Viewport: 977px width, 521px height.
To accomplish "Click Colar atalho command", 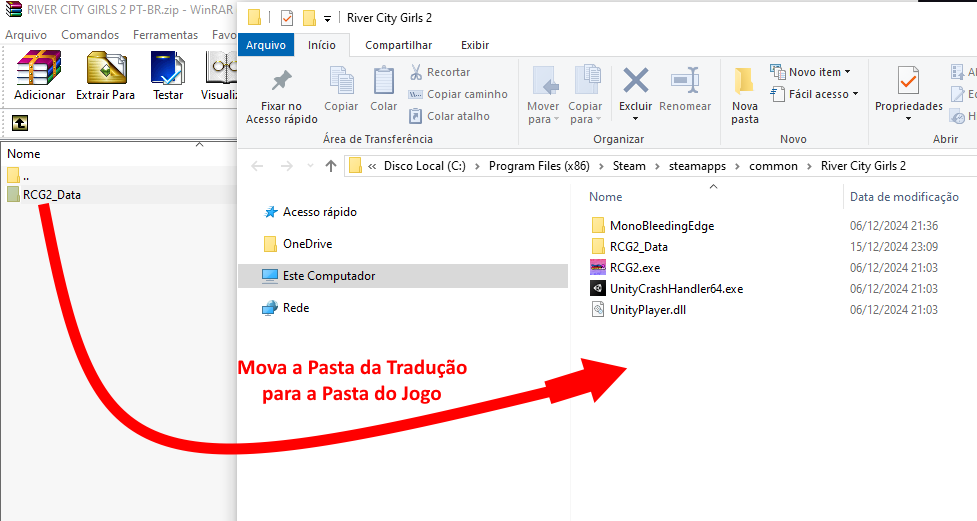I will tap(449, 116).
